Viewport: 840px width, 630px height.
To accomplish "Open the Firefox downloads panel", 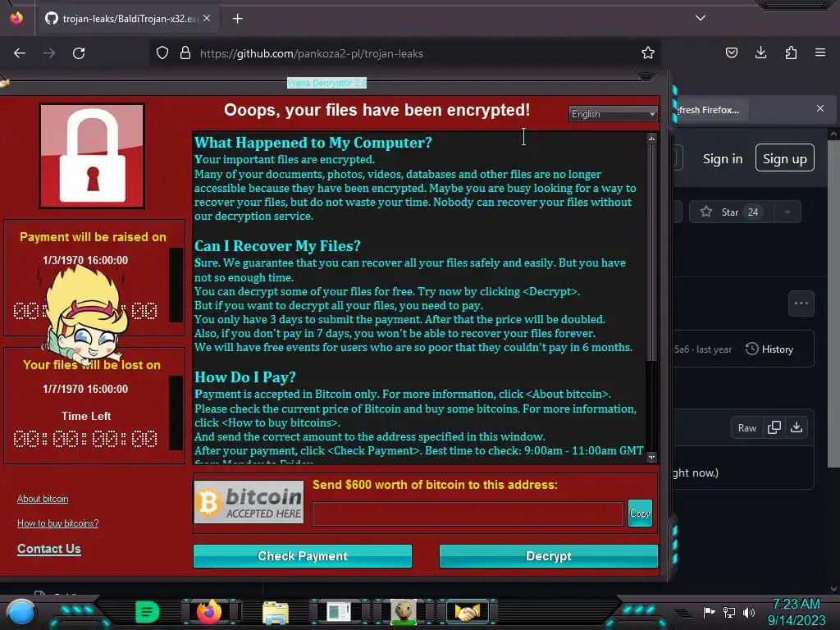I will coord(760,52).
